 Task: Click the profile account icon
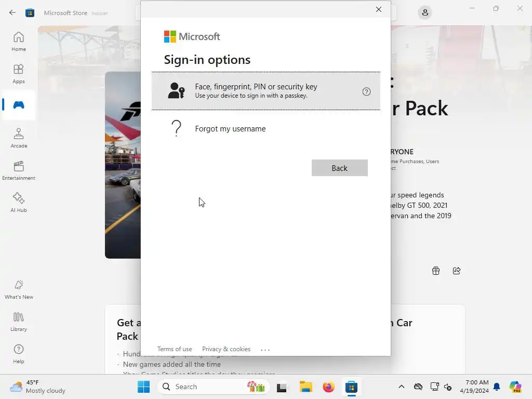pyautogui.click(x=425, y=13)
